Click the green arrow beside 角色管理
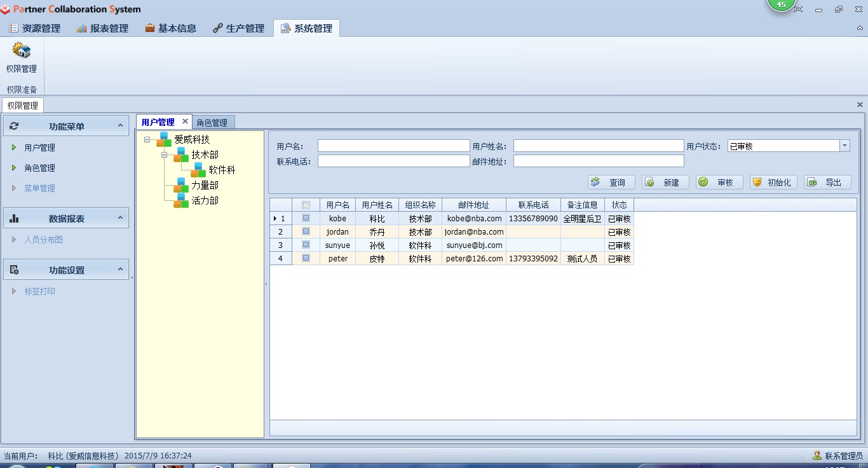868x468 pixels. 14,168
